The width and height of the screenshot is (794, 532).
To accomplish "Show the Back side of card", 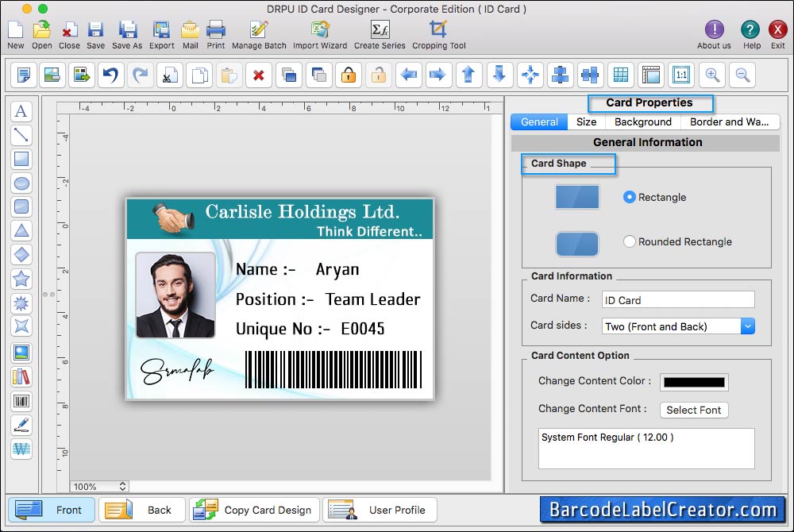I will pyautogui.click(x=142, y=510).
